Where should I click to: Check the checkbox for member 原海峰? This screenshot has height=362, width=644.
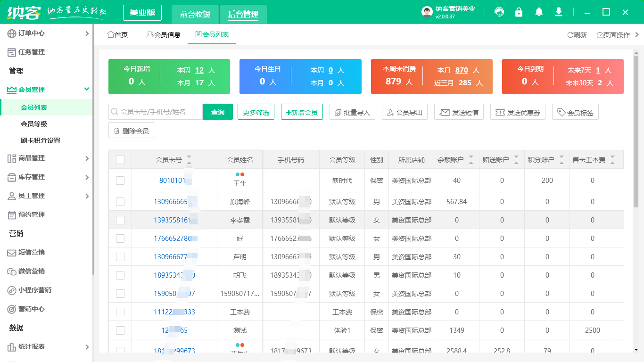[120, 202]
